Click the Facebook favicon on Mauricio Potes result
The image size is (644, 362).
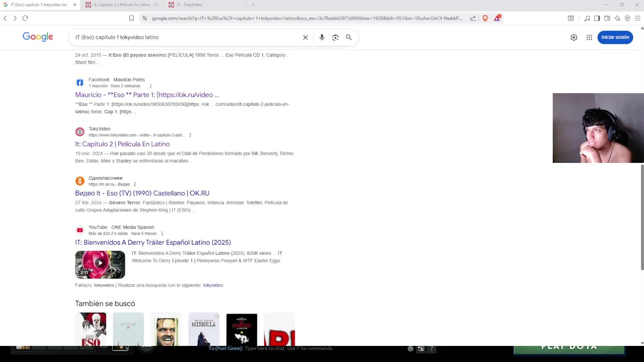[x=79, y=82]
